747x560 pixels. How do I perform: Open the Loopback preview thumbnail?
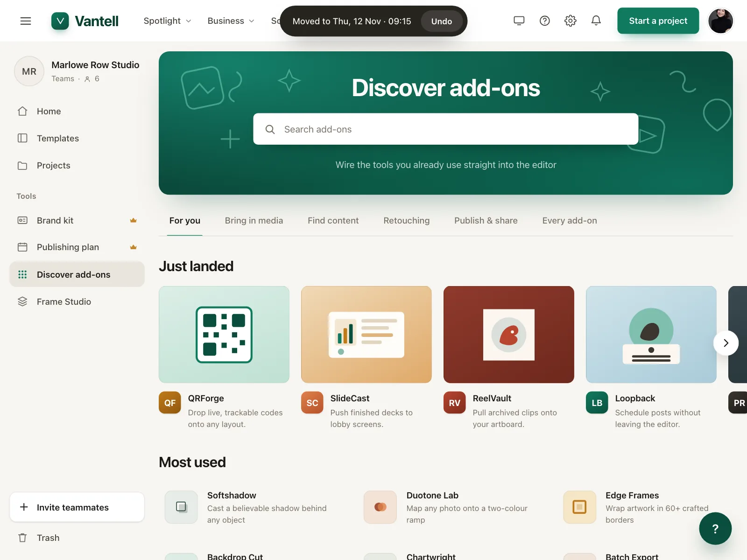pyautogui.click(x=651, y=335)
